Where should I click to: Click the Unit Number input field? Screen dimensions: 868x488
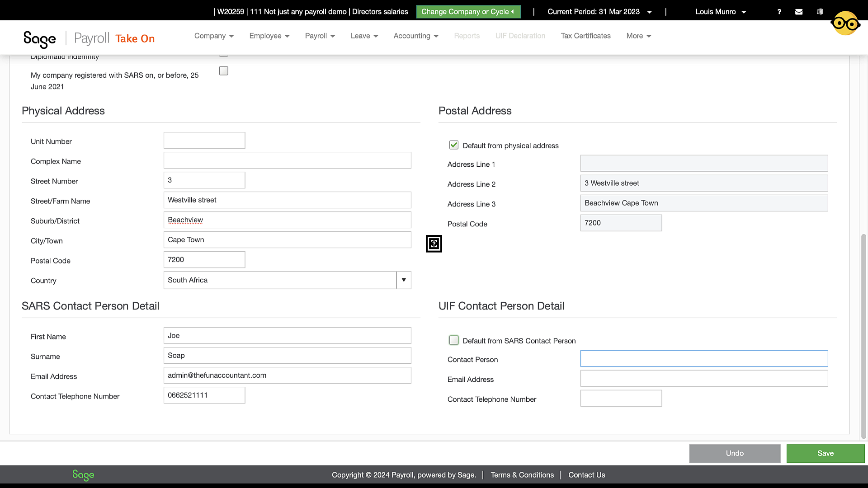[x=204, y=141]
